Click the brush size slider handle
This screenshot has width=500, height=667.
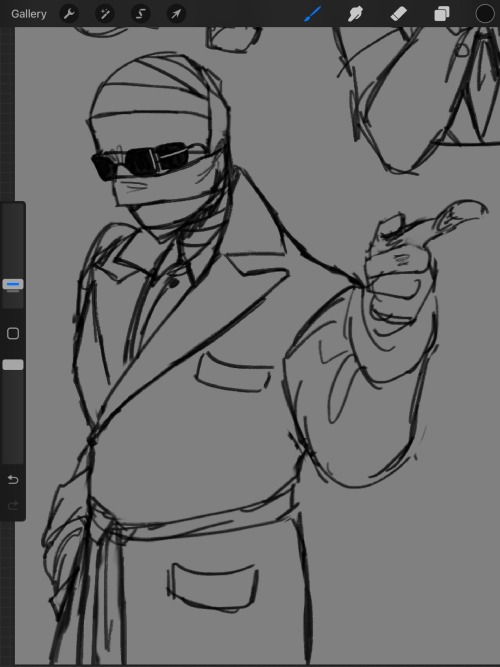click(x=13, y=284)
